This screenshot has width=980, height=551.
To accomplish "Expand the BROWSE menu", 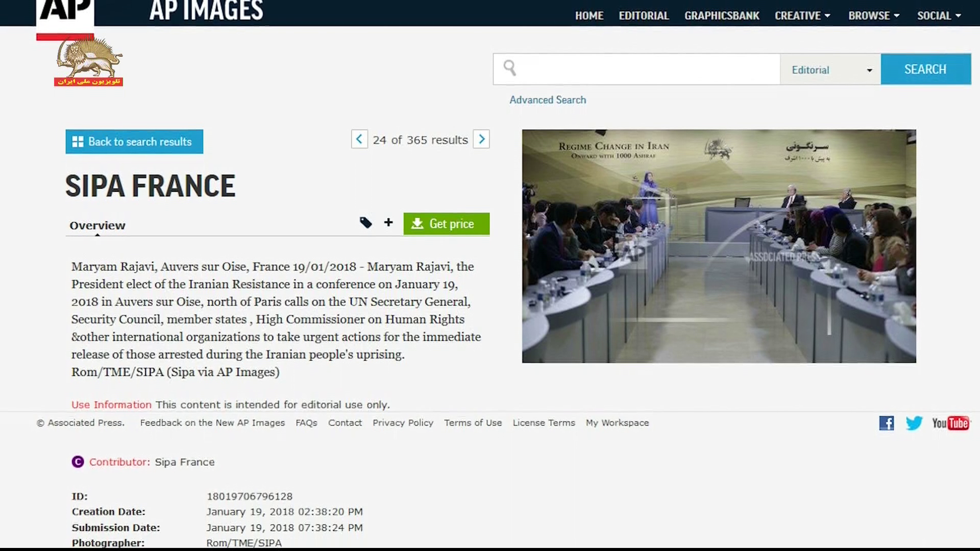I will [x=874, y=16].
